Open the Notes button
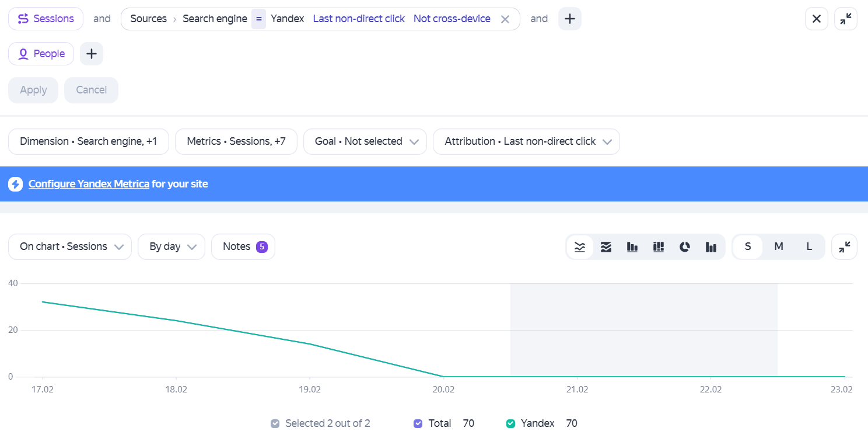The height and width of the screenshot is (438, 868). coord(243,246)
